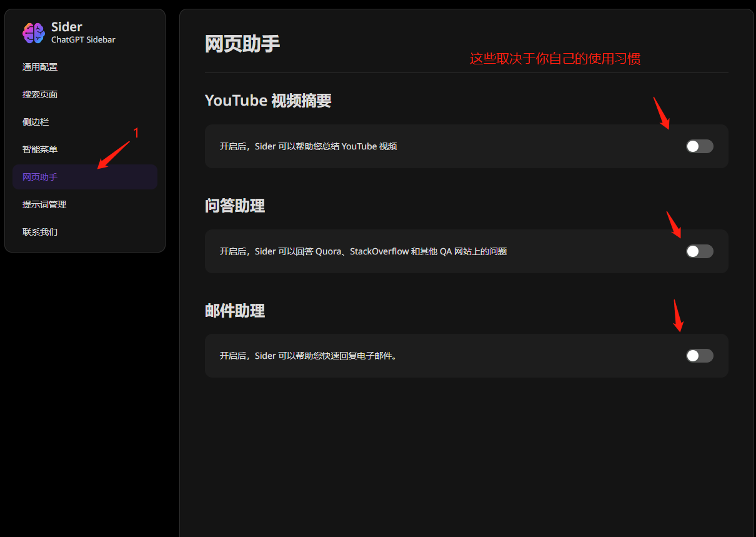Enable the YouTube 视频摘要 toggle

point(699,146)
